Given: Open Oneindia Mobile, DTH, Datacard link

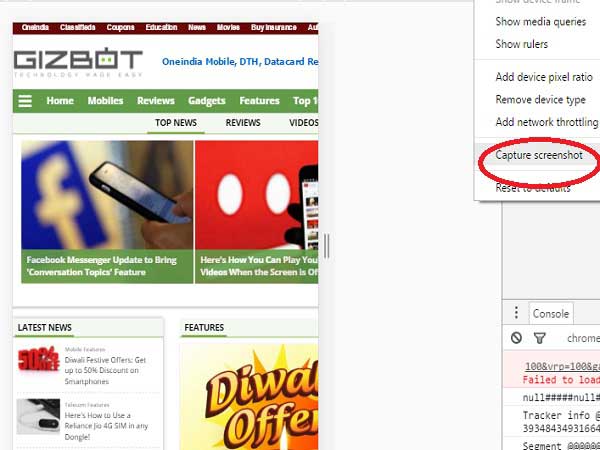Looking at the screenshot, I should 240,62.
